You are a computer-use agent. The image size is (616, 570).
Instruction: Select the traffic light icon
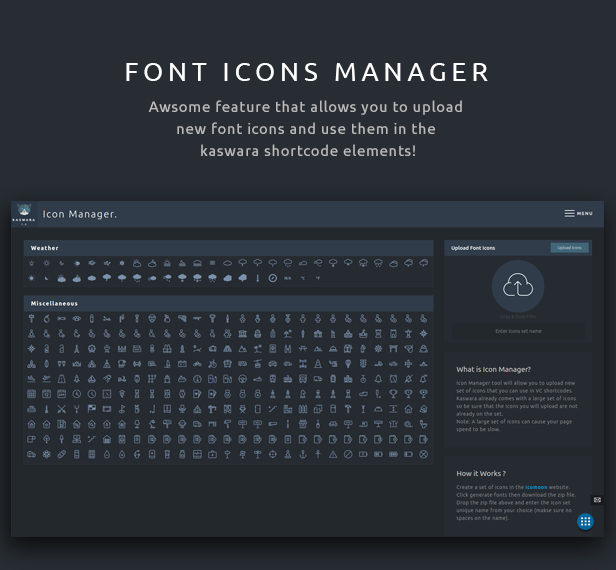(363, 364)
